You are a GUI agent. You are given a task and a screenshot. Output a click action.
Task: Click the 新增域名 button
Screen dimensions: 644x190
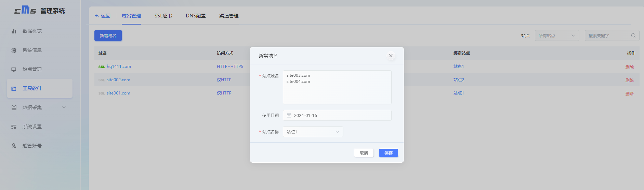[108, 35]
